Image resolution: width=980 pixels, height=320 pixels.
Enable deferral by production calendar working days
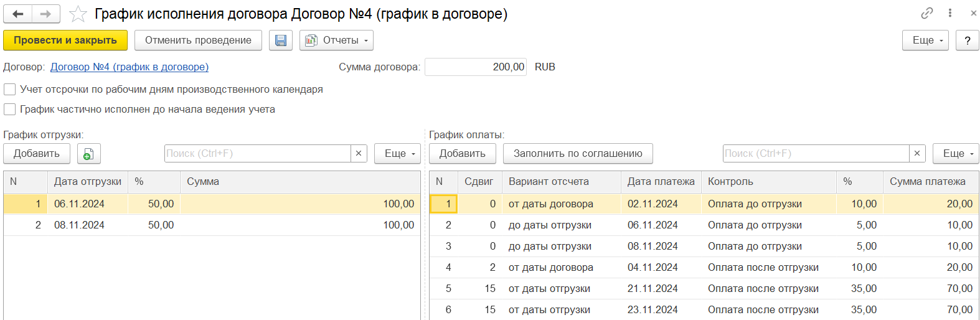10,90
